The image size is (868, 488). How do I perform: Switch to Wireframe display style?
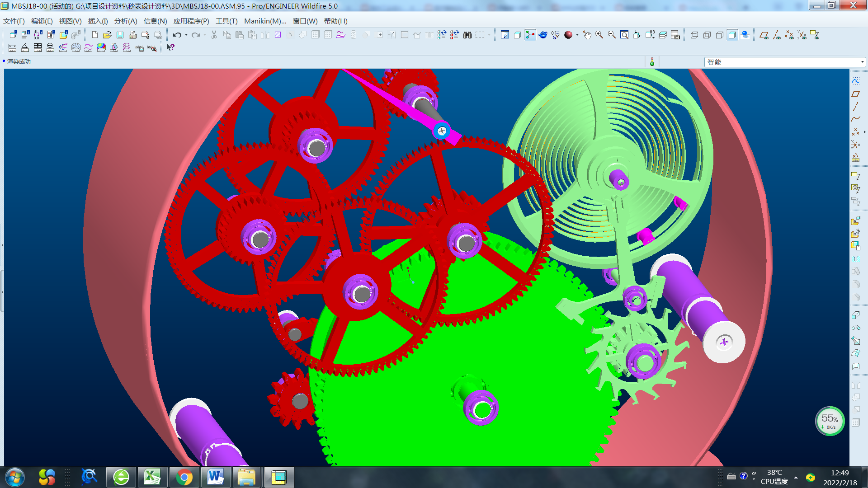(694, 35)
